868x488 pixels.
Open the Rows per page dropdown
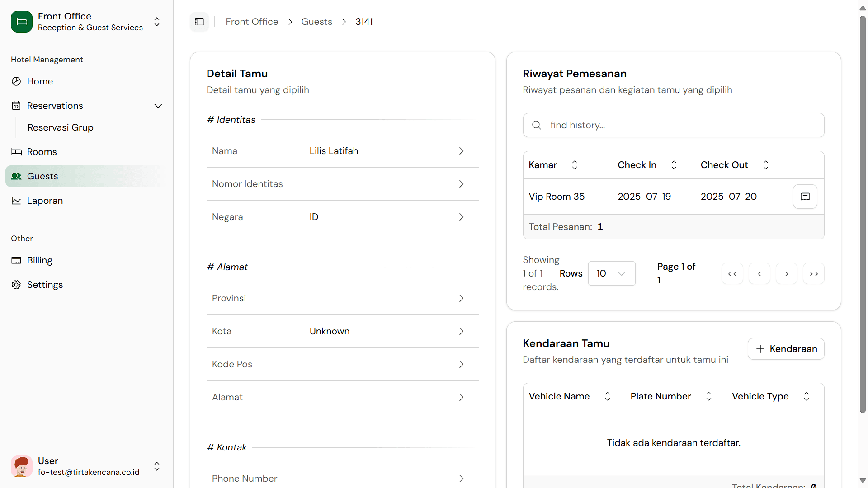click(x=611, y=273)
